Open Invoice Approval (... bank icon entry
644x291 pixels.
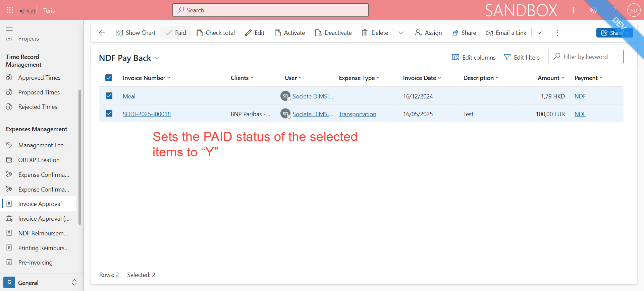tap(39, 219)
